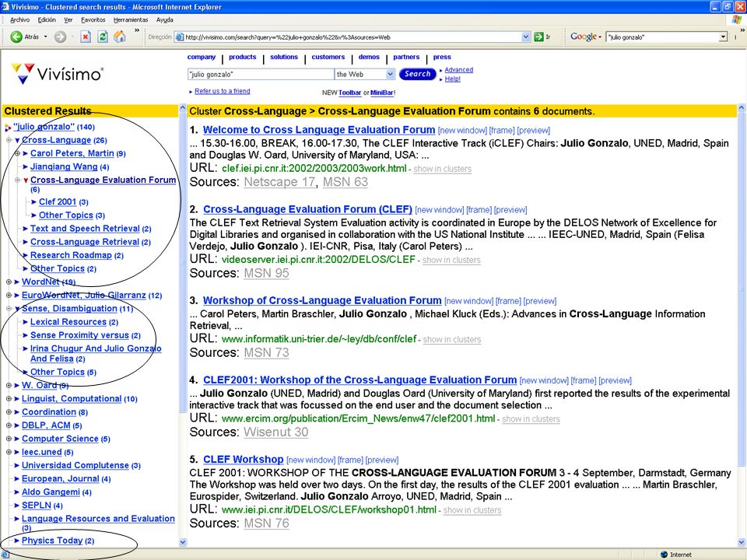Expand the Carol Peters, Martin node
The image size is (747, 560).
click(18, 153)
